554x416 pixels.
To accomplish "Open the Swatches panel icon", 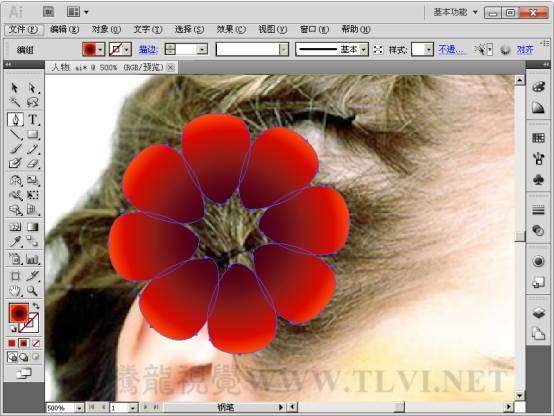I will [538, 137].
